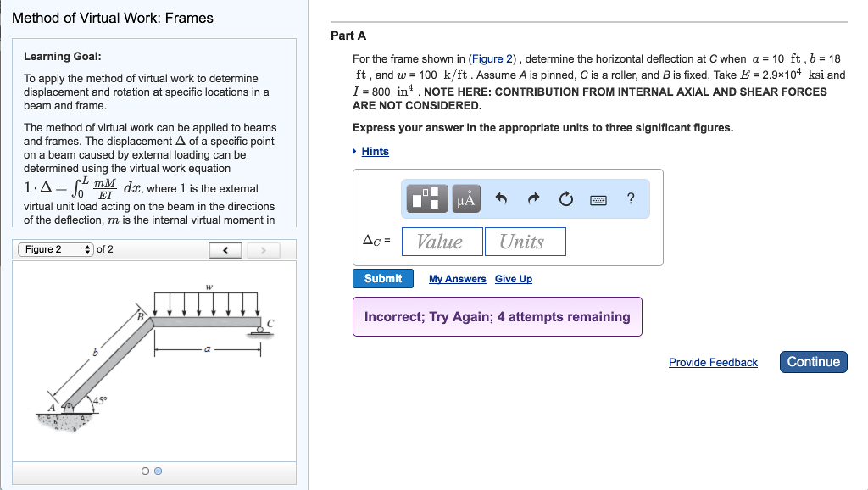Click the Value input field
This screenshot has width=868, height=490.
[x=442, y=242]
